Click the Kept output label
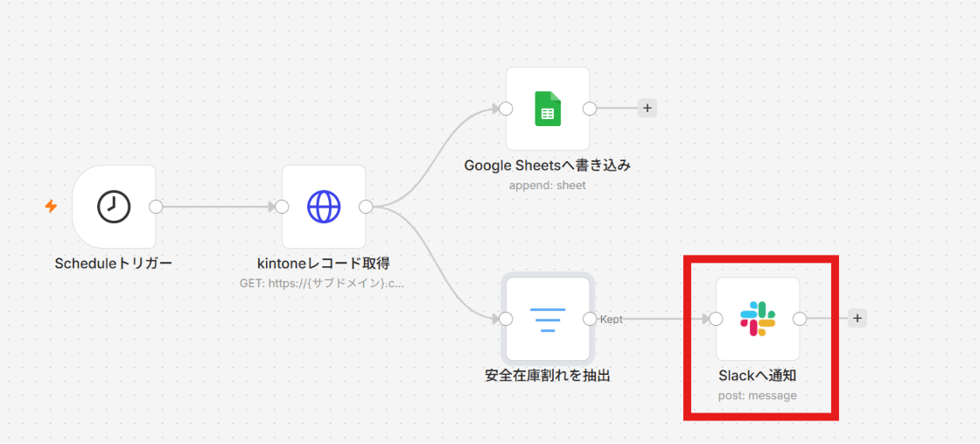Viewport: 980px width, 444px height. click(612, 320)
